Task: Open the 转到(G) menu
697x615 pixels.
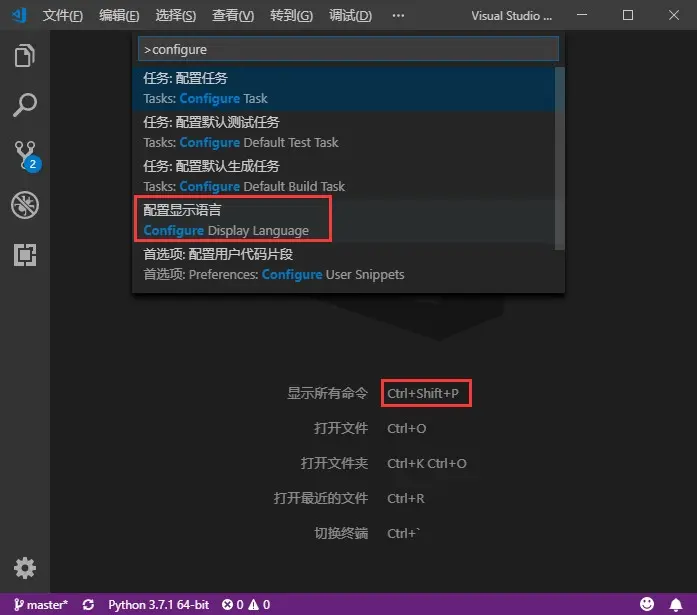Action: point(291,16)
